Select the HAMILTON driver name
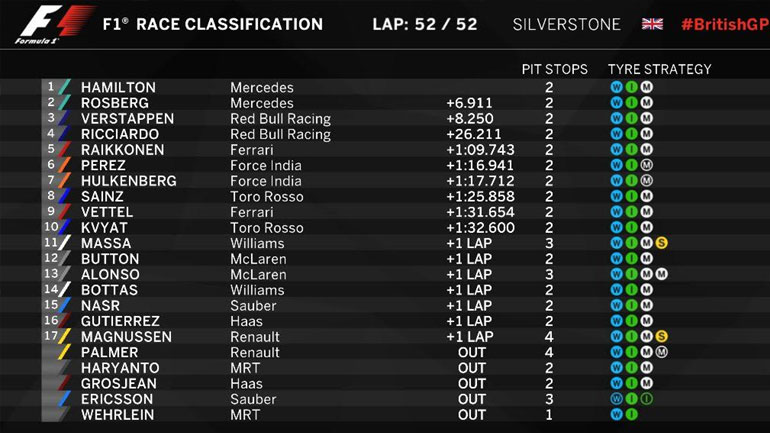The height and width of the screenshot is (433, 770). [118, 87]
